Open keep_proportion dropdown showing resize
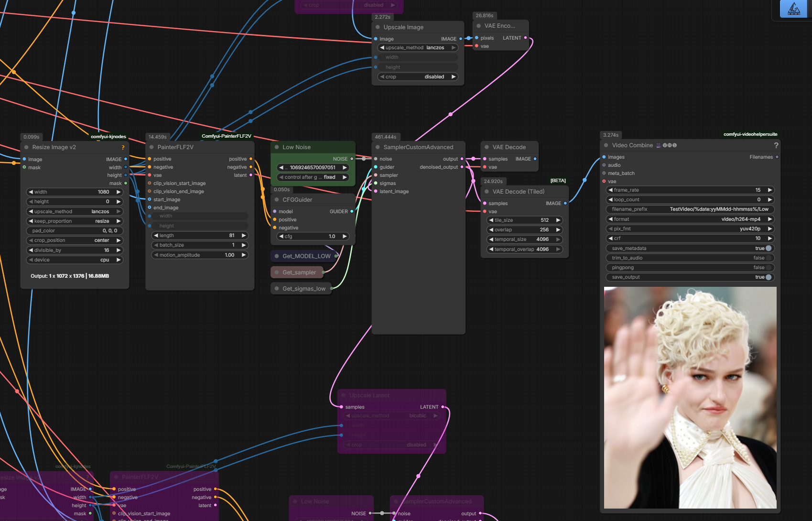The width and height of the screenshot is (812, 521). click(x=75, y=221)
